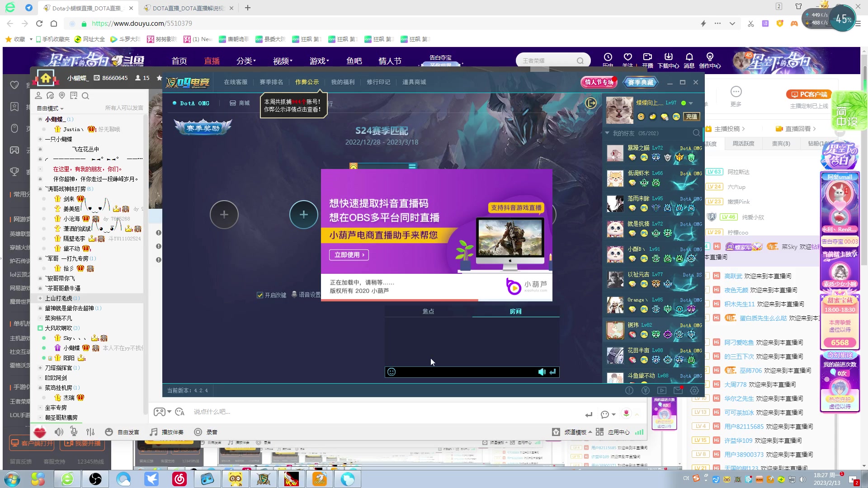Toggle 自由发言 free speech mode

122,432
